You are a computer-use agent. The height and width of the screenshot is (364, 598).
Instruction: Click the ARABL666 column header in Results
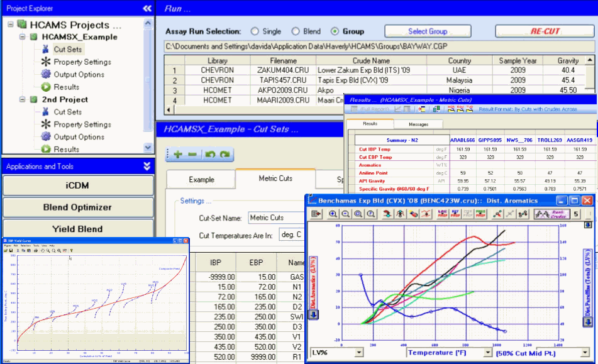[462, 140]
